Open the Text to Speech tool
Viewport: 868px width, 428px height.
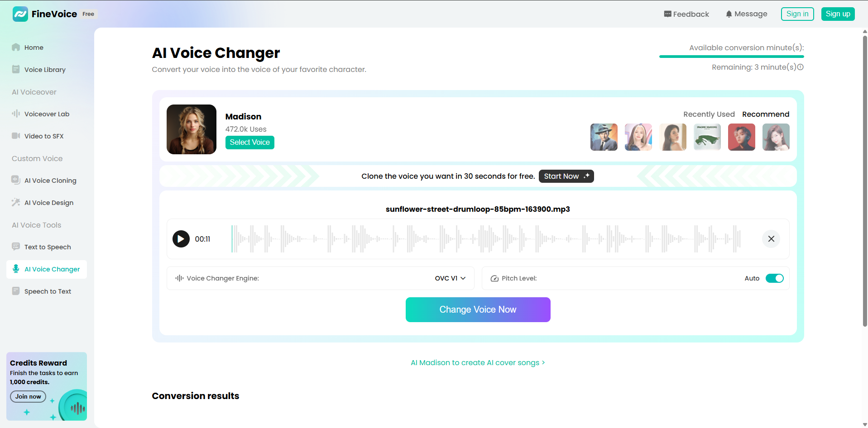[x=48, y=247]
